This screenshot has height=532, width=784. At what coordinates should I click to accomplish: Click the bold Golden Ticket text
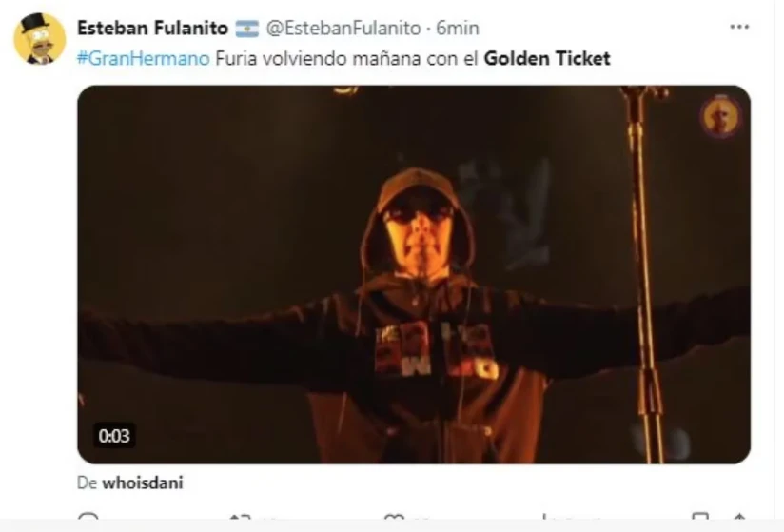tap(547, 58)
